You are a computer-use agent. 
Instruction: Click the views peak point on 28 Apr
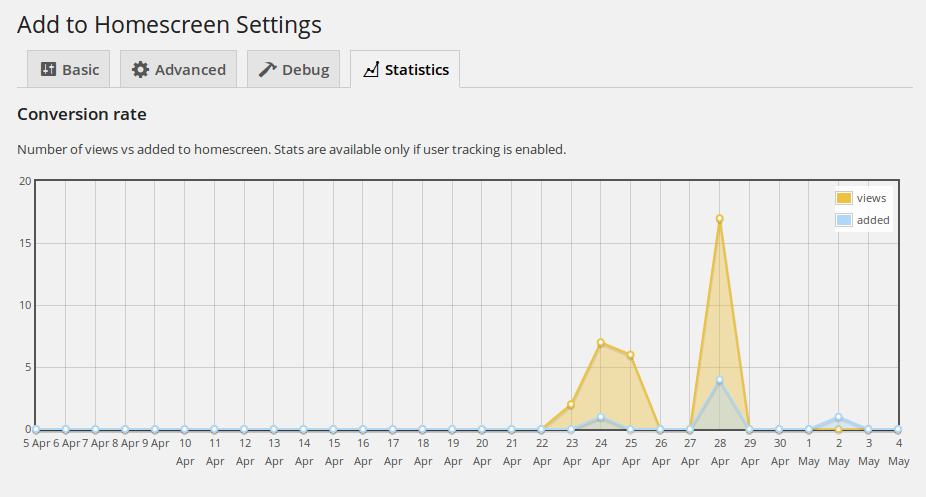(719, 218)
